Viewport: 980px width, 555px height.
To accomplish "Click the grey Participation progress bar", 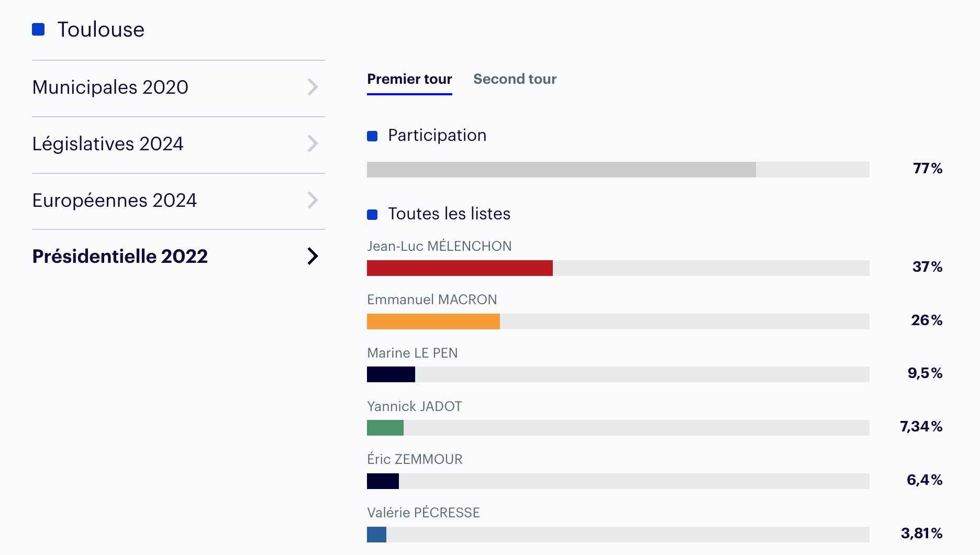I will click(x=561, y=170).
